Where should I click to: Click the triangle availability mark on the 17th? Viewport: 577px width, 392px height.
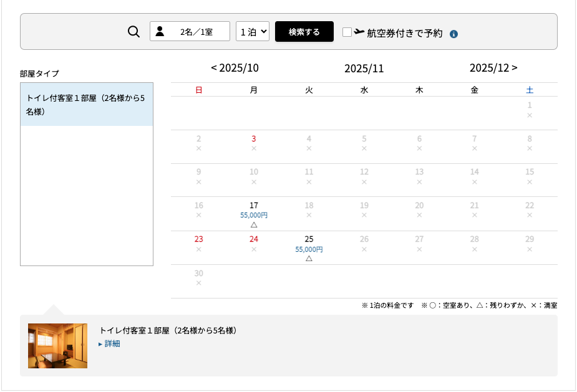tap(253, 224)
